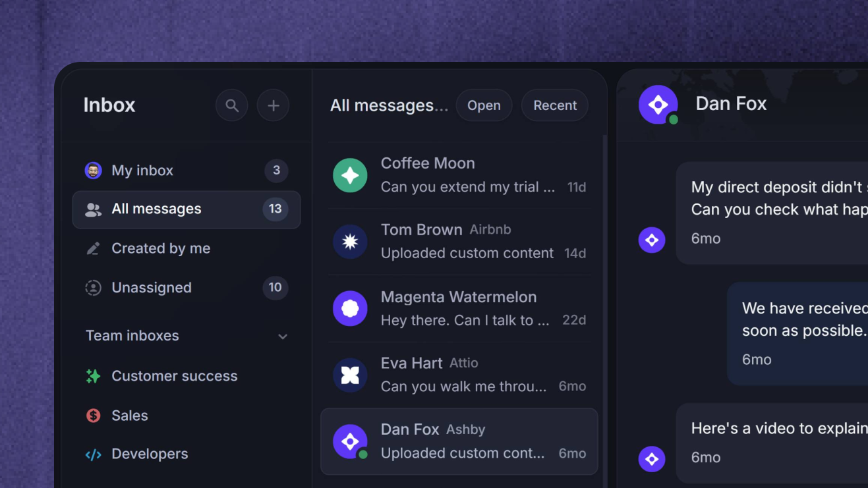Open the Developers team inbox
The image size is (868, 488).
[x=187, y=454]
